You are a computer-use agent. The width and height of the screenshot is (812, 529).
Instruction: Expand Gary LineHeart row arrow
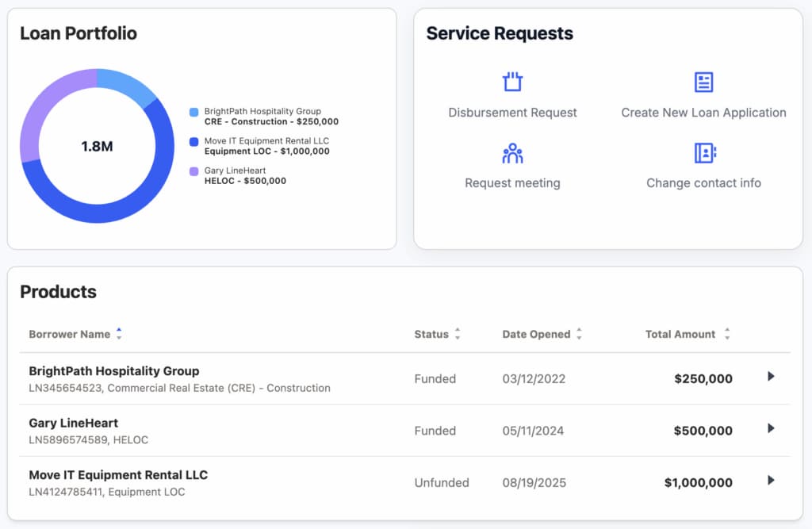coord(771,428)
